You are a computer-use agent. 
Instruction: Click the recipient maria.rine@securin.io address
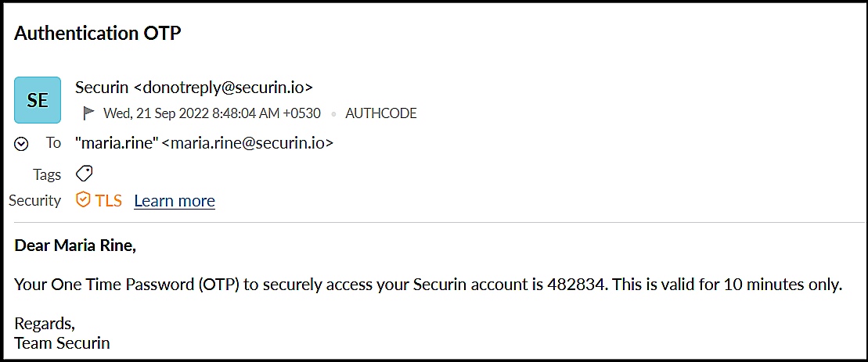252,143
